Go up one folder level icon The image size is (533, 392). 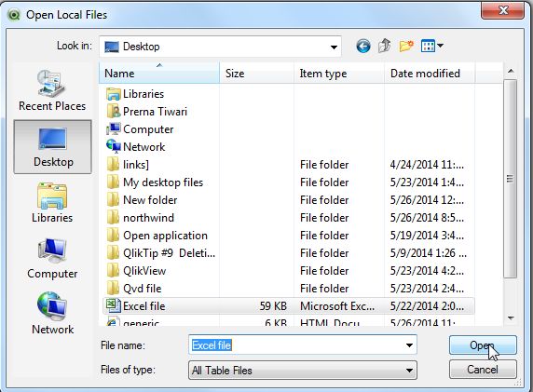[x=385, y=46]
